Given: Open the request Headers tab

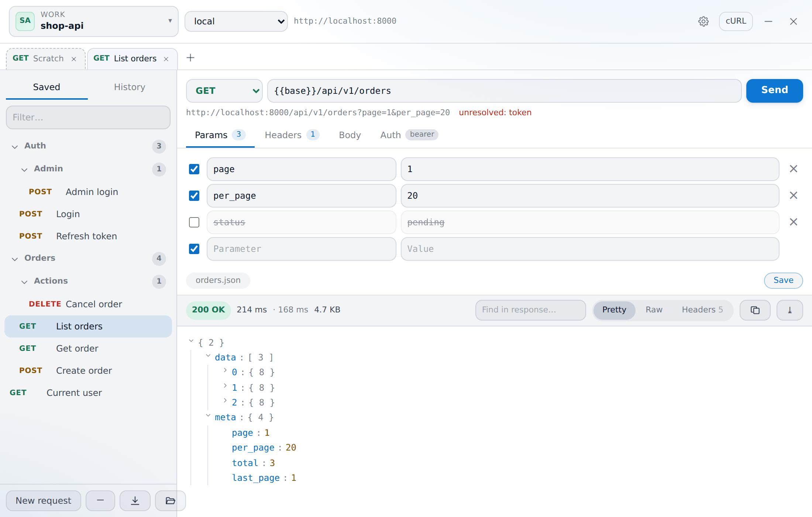Looking at the screenshot, I should tap(292, 135).
